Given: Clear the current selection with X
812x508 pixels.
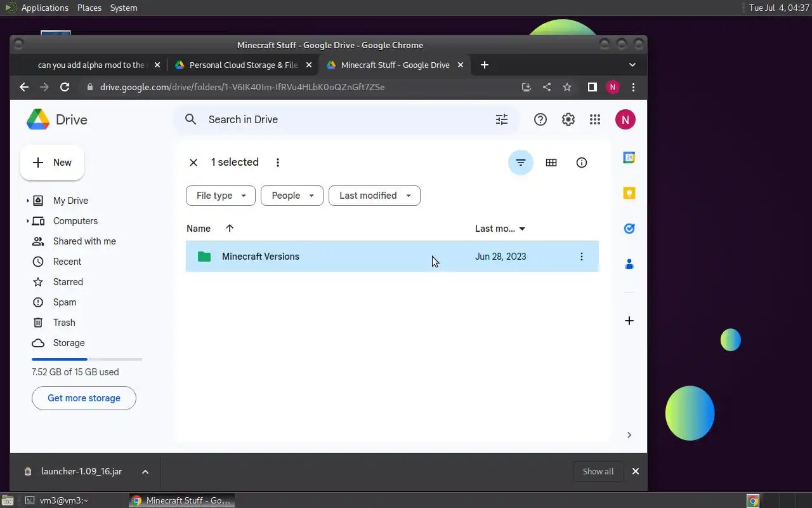Looking at the screenshot, I should tap(193, 163).
